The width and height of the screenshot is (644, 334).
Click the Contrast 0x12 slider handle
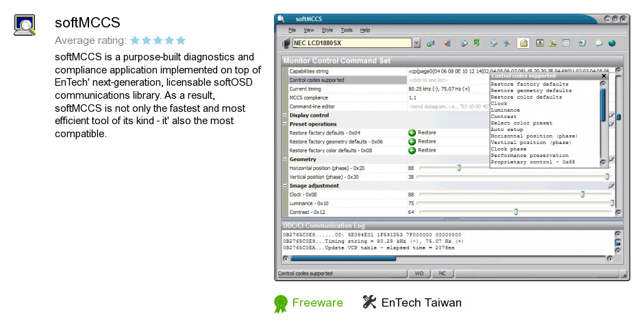coord(516,212)
